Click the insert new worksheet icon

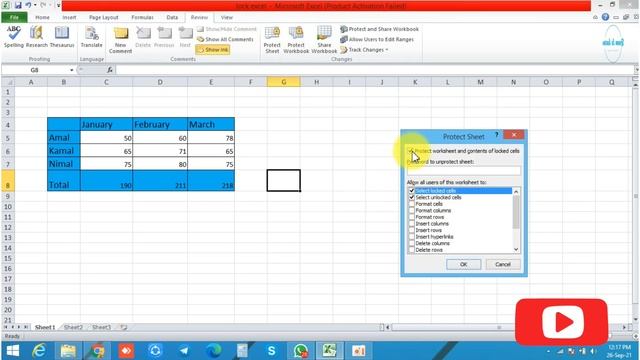coord(124,327)
